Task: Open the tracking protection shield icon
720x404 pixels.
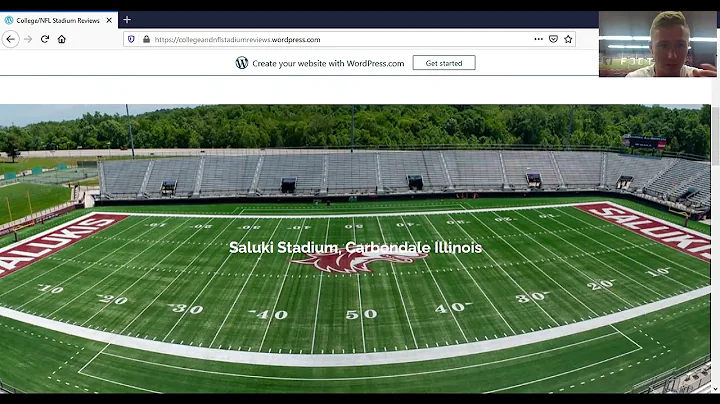Action: (x=131, y=39)
